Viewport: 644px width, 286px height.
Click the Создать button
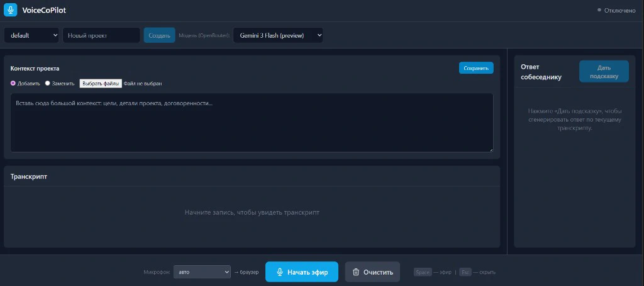(159, 35)
